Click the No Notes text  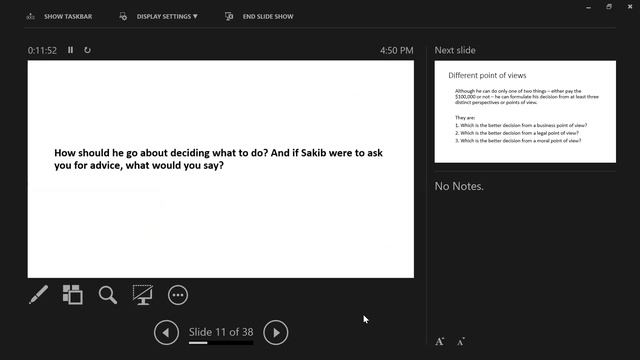[459, 186]
